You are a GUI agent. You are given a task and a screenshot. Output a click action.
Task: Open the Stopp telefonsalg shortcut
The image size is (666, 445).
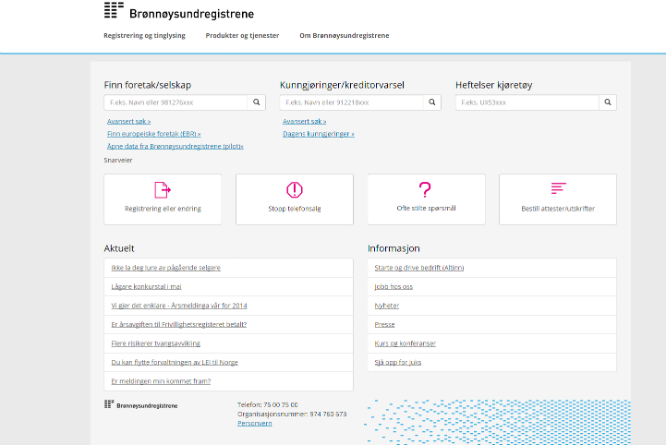click(295, 199)
